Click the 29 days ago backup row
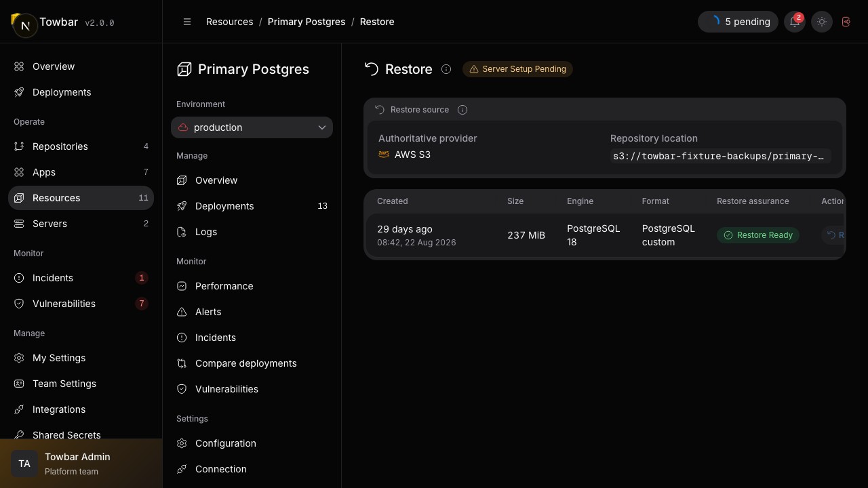868x488 pixels. [605, 235]
